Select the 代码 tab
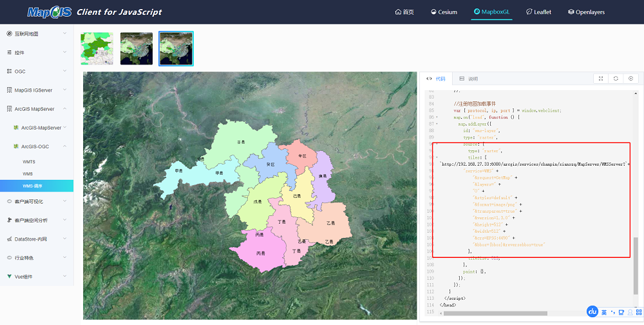The width and height of the screenshot is (644, 325). tap(436, 79)
